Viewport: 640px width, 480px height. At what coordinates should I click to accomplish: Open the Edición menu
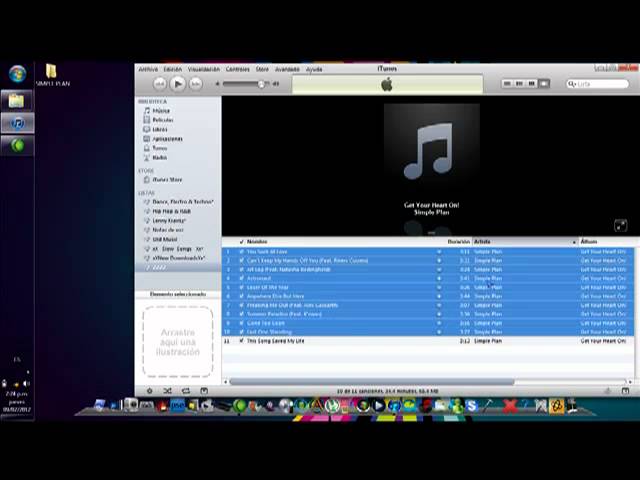173,69
